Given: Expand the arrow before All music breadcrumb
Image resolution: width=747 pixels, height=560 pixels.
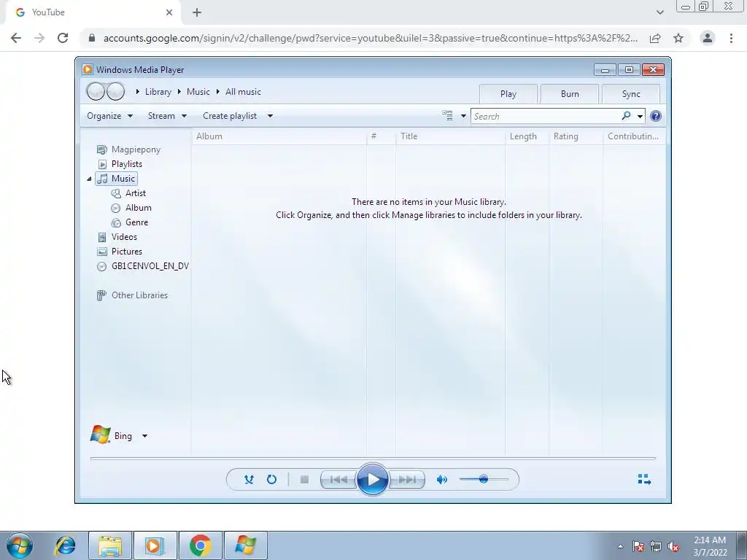Looking at the screenshot, I should 217,92.
